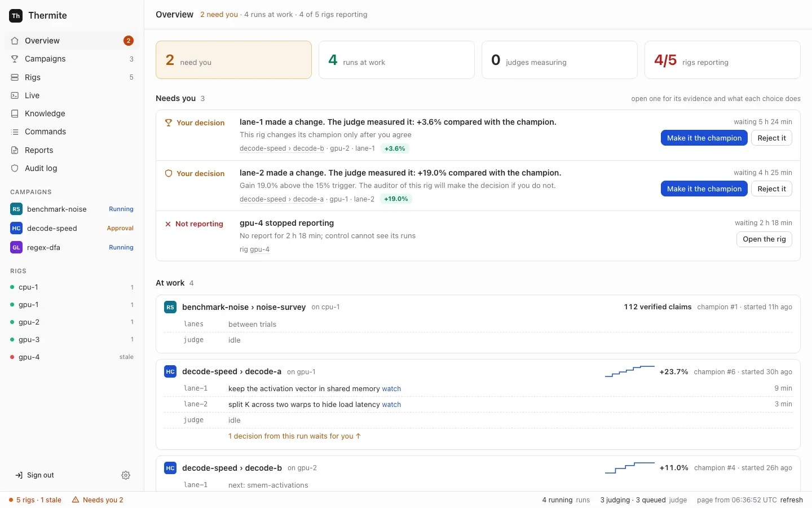Open the Campaigns section

[x=72, y=59]
